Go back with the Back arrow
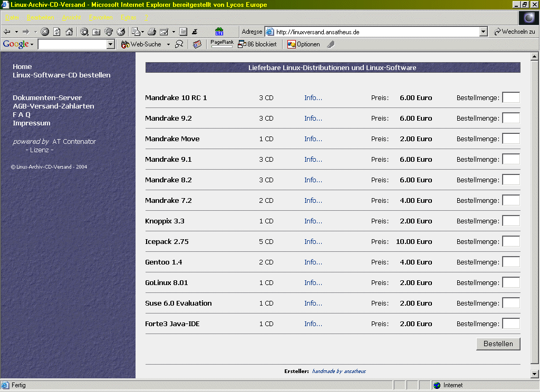This screenshot has width=540, height=392. [7, 32]
